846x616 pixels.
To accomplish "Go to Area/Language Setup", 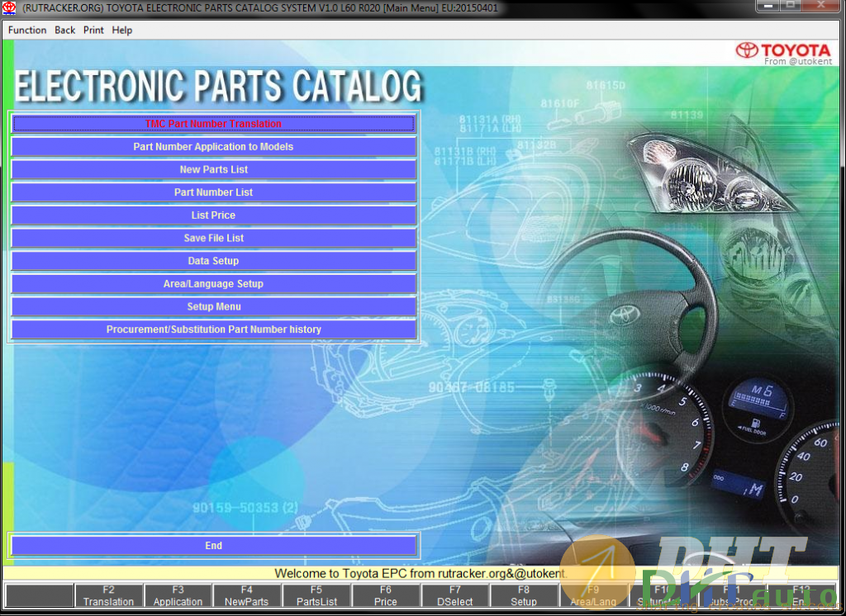I will [x=213, y=284].
